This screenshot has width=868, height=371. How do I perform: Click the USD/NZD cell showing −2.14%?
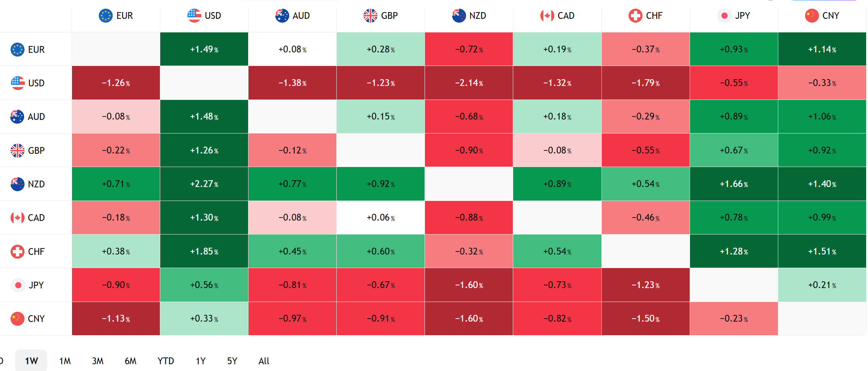[469, 83]
